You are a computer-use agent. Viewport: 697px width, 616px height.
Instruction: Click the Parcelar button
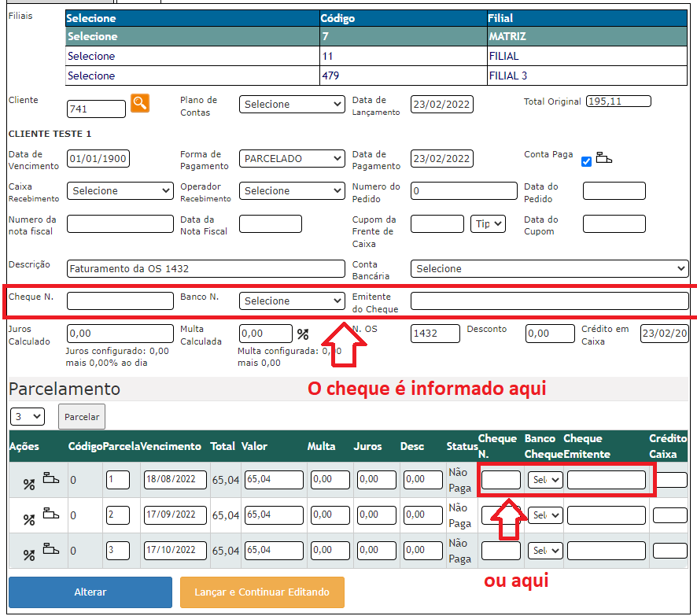click(82, 416)
